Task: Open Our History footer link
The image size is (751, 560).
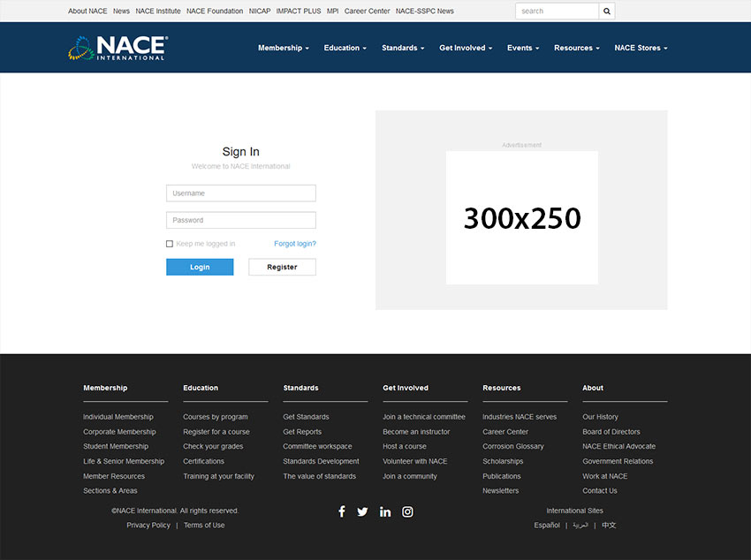Action: (x=600, y=417)
